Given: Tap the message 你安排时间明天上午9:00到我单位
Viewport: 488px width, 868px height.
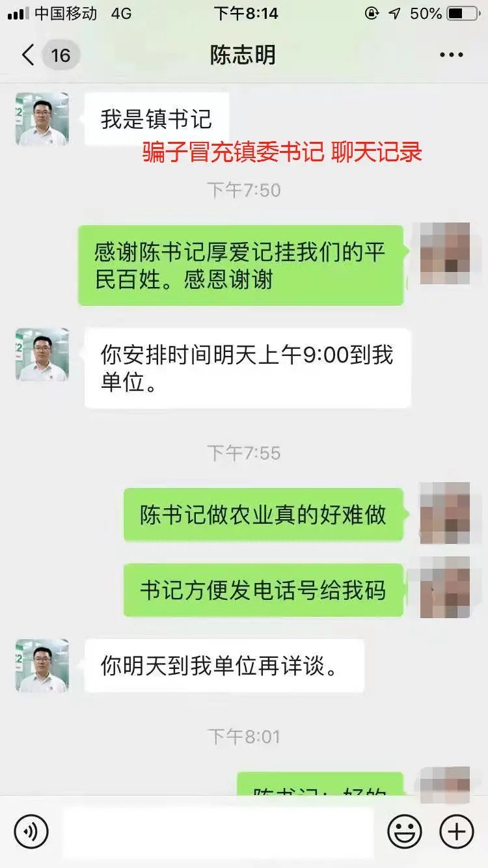Looking at the screenshot, I should pos(248,368).
